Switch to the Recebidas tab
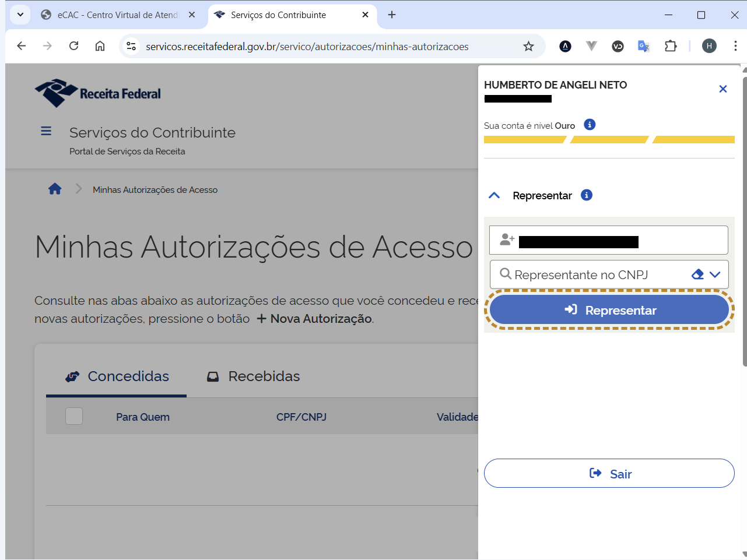 [x=254, y=376]
